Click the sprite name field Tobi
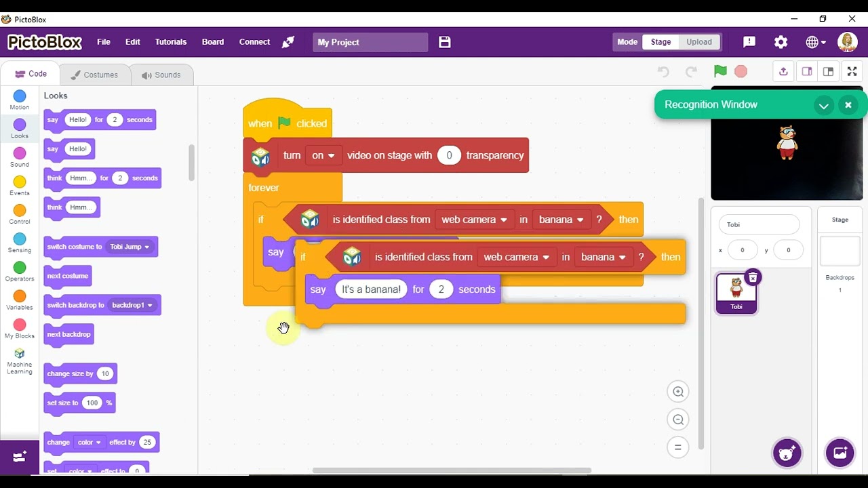Image resolution: width=868 pixels, height=488 pixels. [x=759, y=224]
